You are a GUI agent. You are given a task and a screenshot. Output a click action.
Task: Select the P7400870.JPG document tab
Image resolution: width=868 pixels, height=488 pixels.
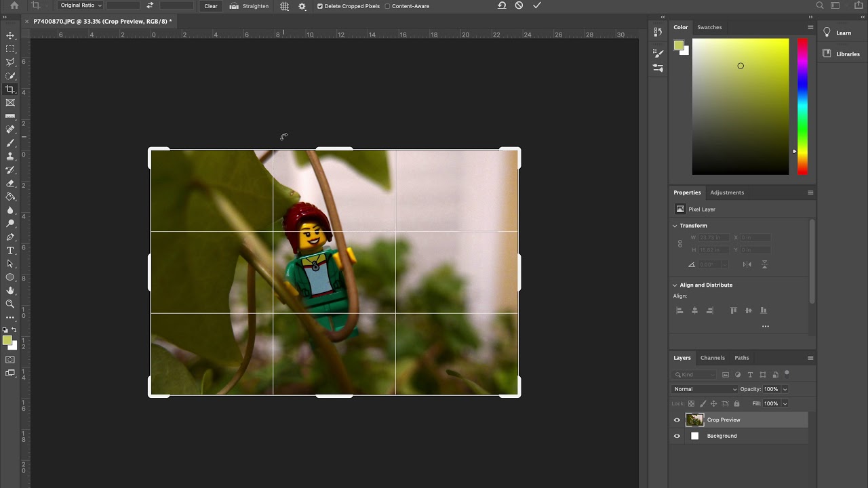(102, 22)
